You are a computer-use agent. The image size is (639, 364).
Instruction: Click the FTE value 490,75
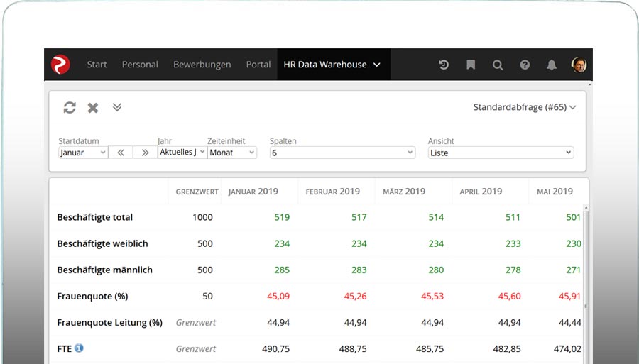(276, 349)
